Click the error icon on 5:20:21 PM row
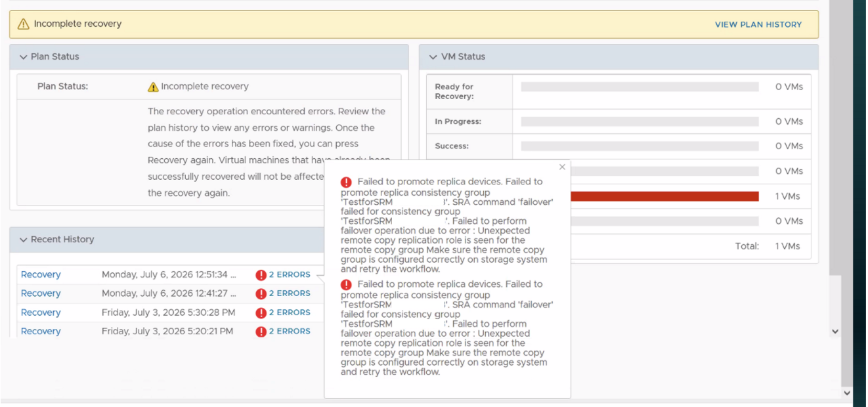The image size is (868, 407). click(x=261, y=332)
